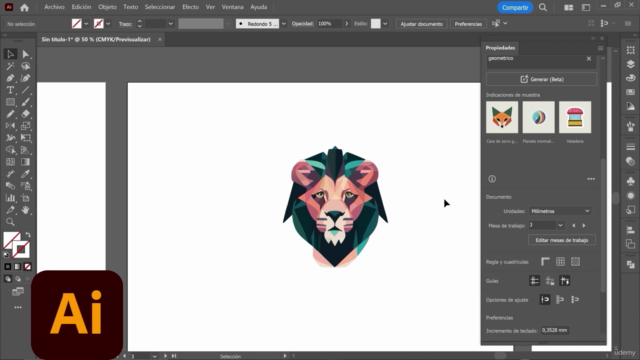Open the Objeto menu

pos(107,7)
